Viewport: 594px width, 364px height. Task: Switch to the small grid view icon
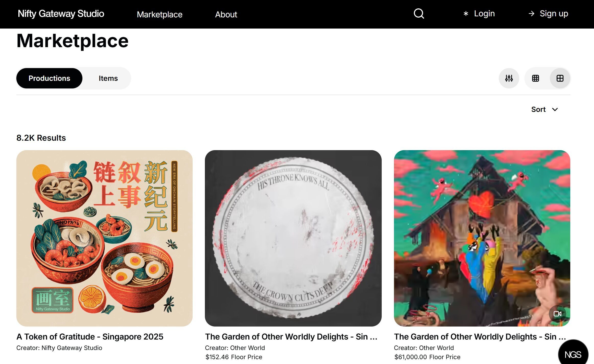(535, 78)
